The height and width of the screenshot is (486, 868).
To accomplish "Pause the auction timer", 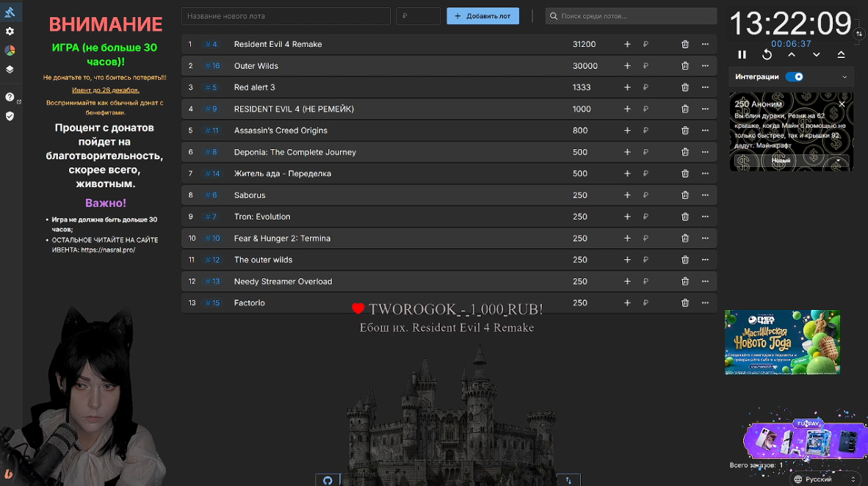I will [x=742, y=55].
